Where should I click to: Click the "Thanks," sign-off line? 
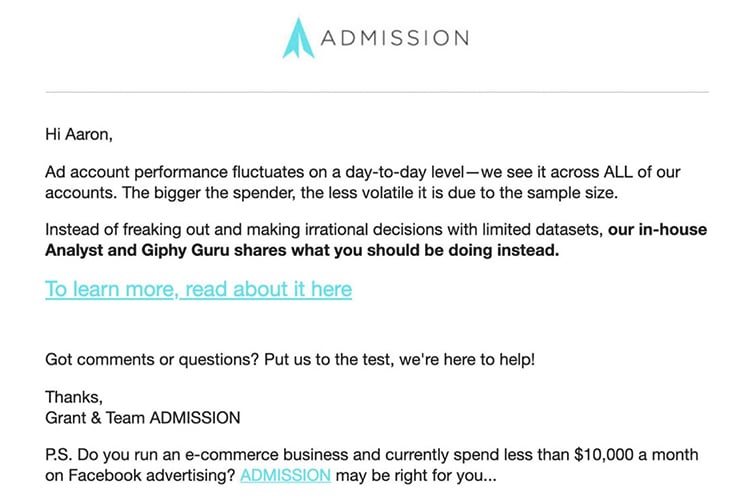point(74,397)
